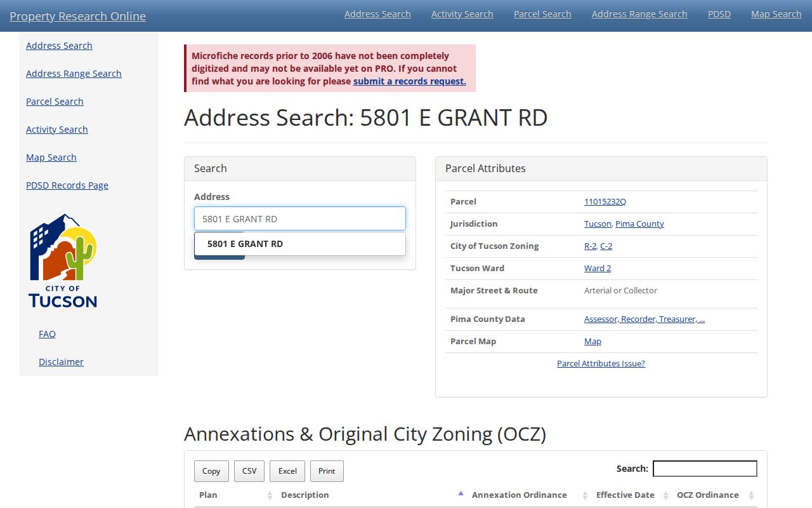The width and height of the screenshot is (812, 508).
Task: Open Parcel Search in the top navigation bar
Action: 542,14
